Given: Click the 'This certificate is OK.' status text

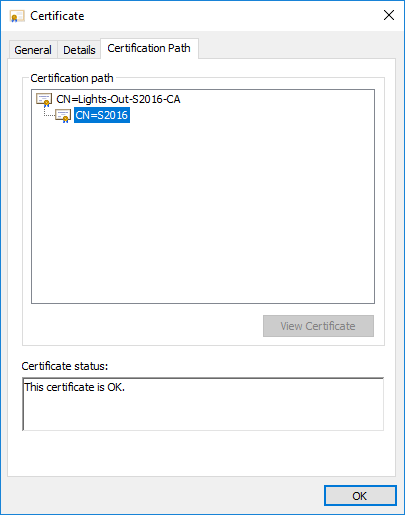Looking at the screenshot, I should tap(75, 387).
